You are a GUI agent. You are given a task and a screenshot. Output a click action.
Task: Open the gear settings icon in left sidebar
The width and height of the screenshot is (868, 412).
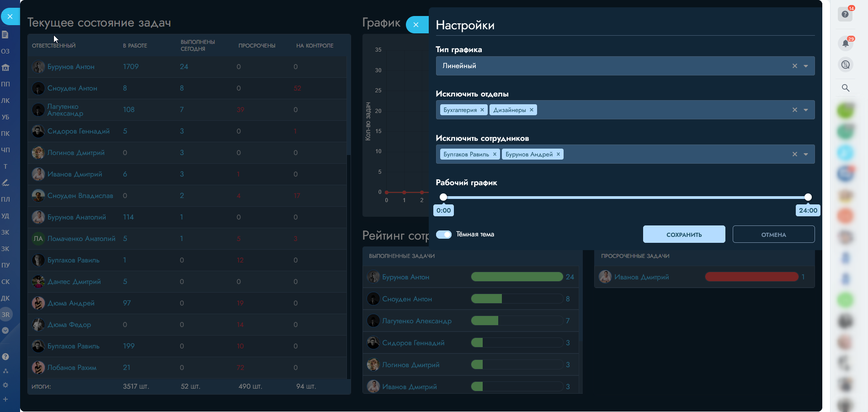click(5, 385)
